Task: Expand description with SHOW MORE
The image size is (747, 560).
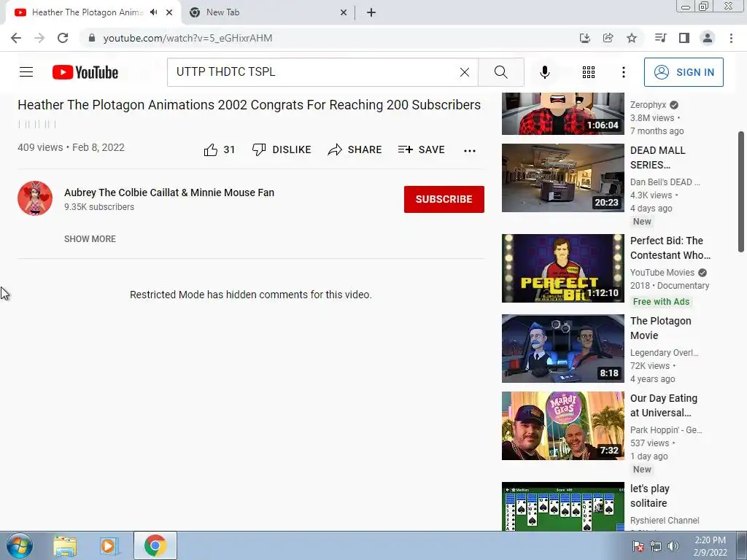Action: (x=90, y=239)
